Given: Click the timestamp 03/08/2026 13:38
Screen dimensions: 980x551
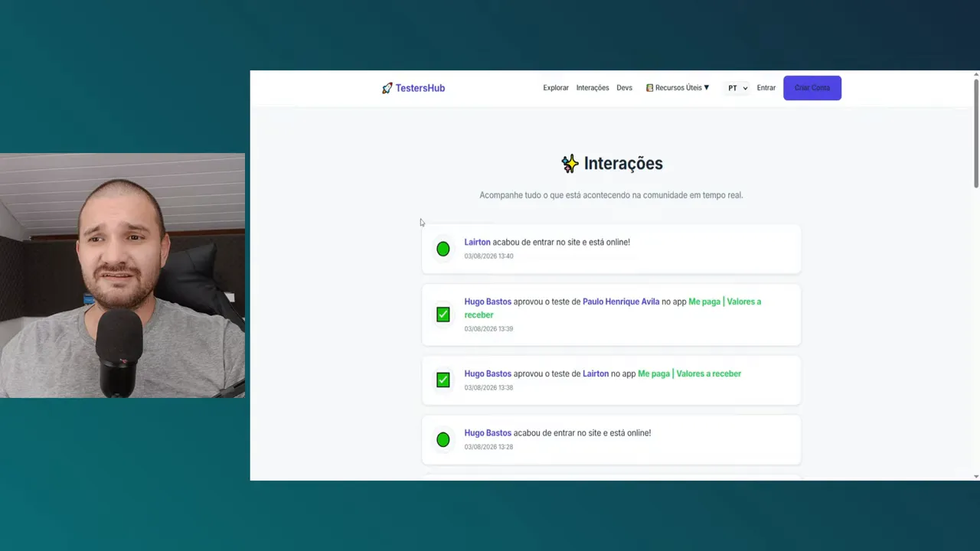Looking at the screenshot, I should pos(488,388).
